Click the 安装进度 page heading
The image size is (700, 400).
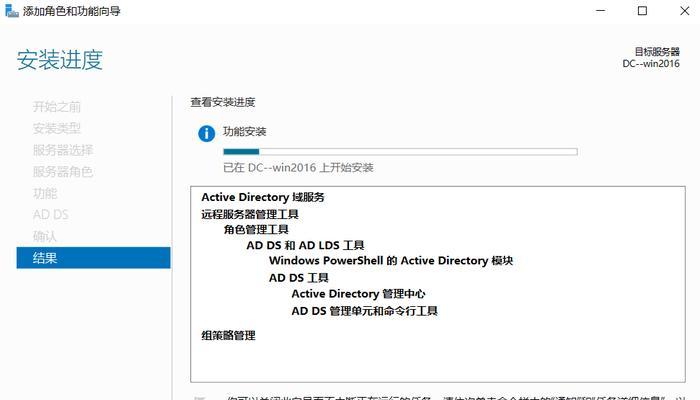60,60
